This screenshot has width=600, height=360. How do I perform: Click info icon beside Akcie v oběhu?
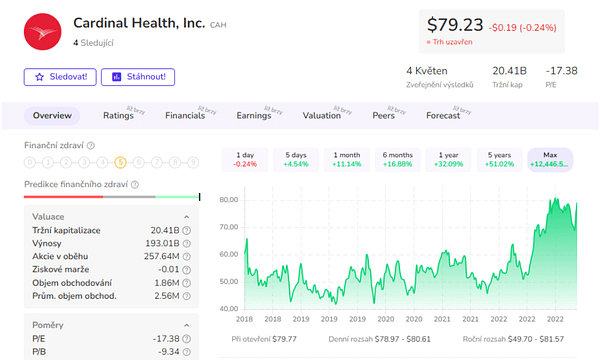point(186,257)
